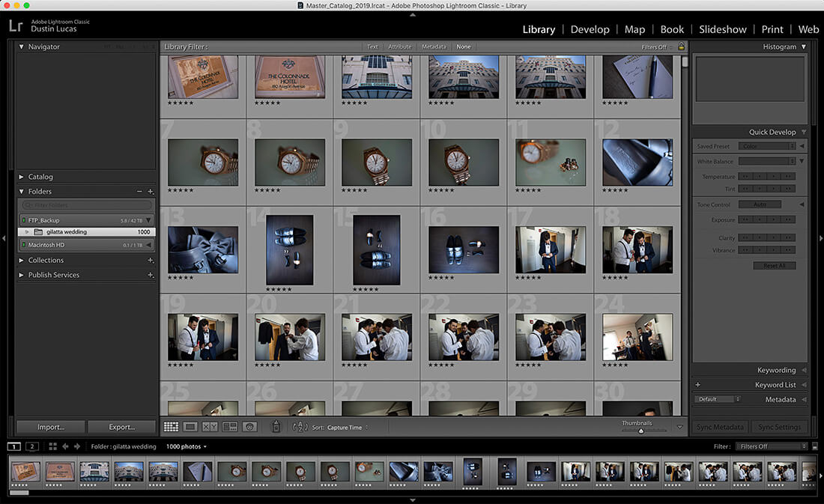Click the Import... button
Screen dimensions: 824x504
click(x=50, y=427)
